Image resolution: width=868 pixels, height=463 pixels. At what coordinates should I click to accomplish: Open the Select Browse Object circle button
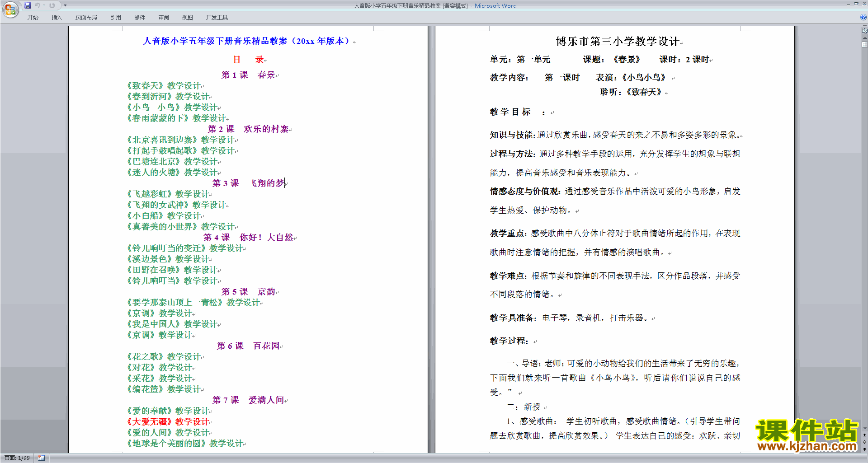pos(864,442)
